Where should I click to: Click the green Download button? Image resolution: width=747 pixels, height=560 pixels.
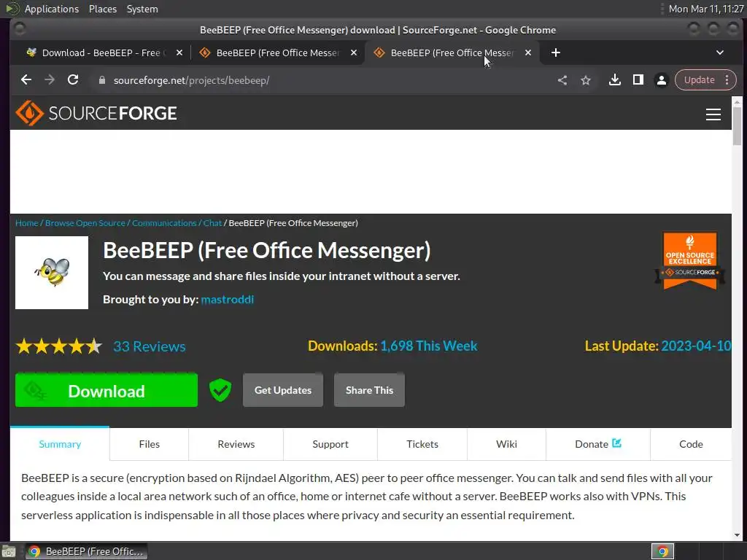107,390
